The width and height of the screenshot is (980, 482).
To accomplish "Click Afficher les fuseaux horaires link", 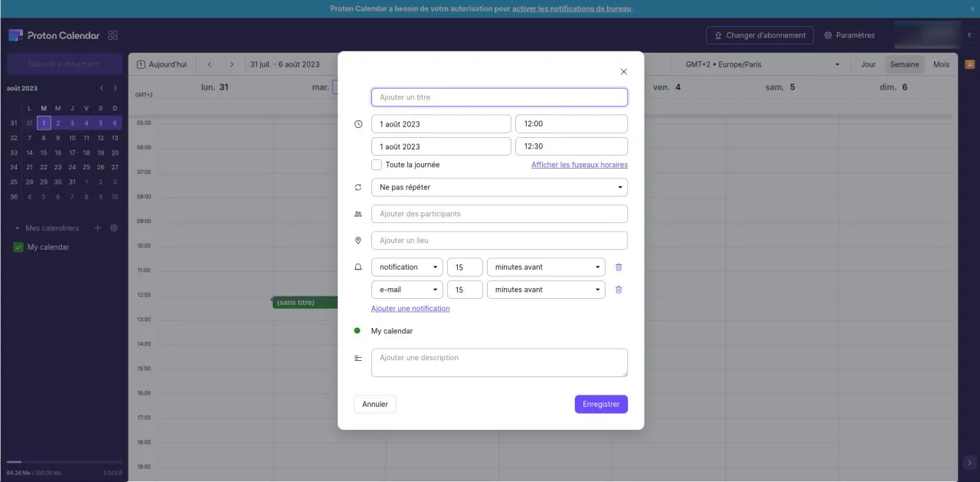I will 579,165.
